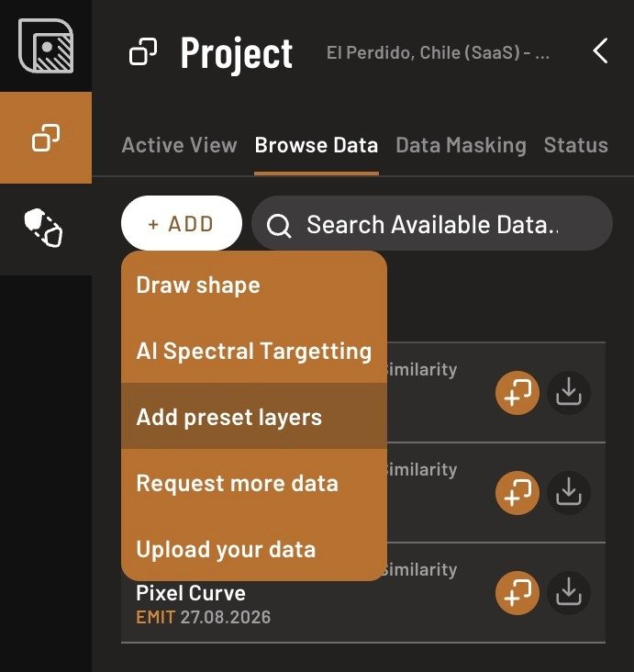The width and height of the screenshot is (634, 672).
Task: Choose Draw shape from the menu
Action: (254, 285)
